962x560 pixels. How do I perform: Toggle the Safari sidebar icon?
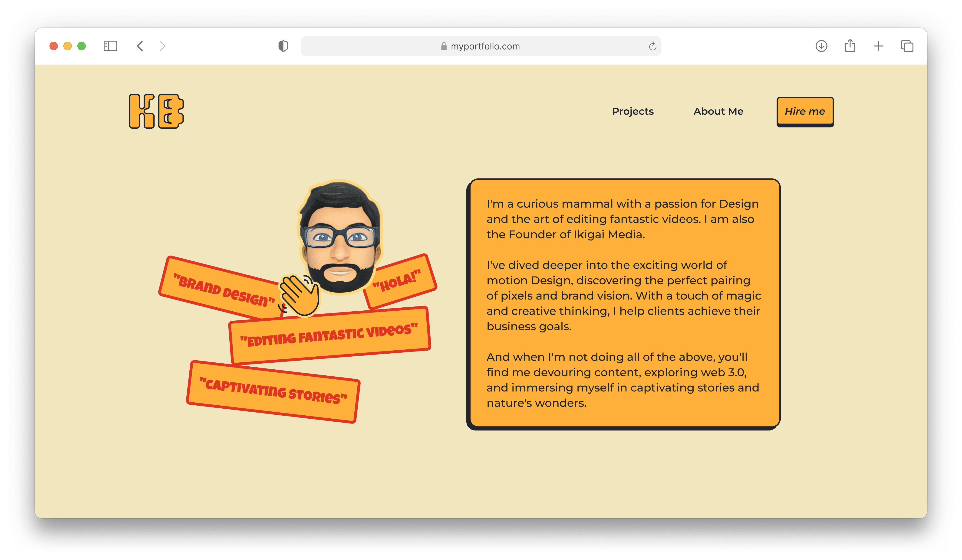pyautogui.click(x=110, y=46)
